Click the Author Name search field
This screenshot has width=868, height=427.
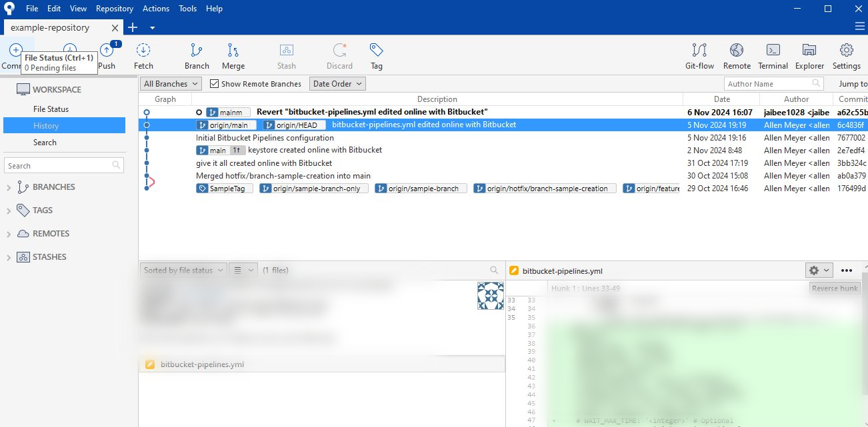coord(767,84)
